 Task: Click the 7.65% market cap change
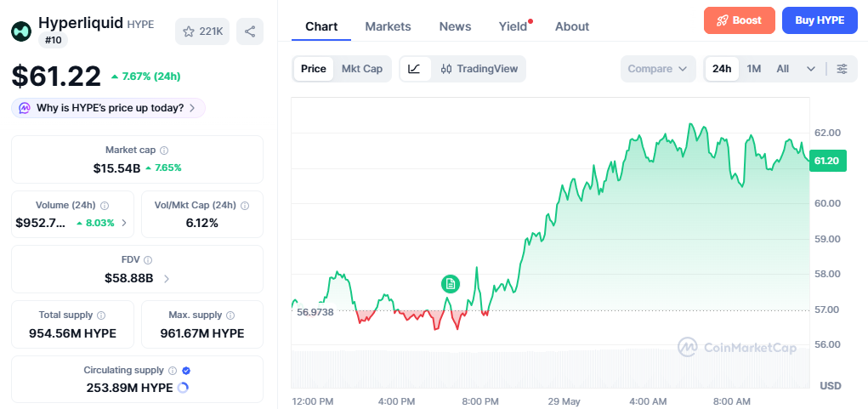click(163, 168)
